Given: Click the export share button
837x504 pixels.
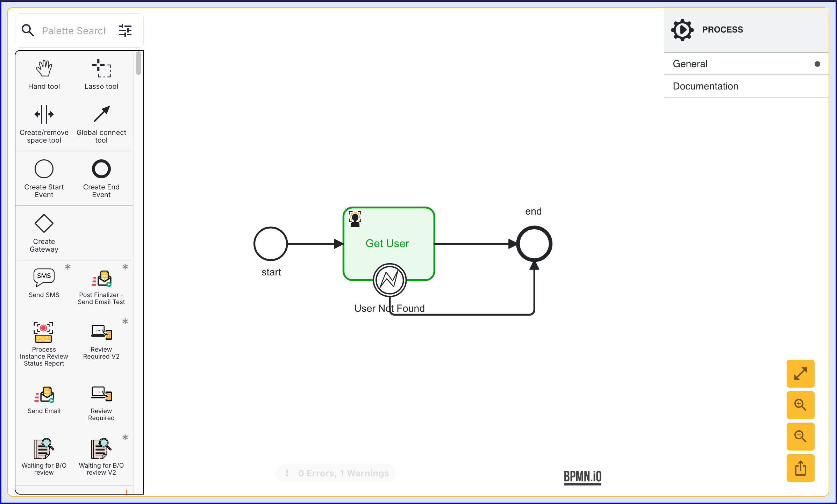Looking at the screenshot, I should [x=800, y=468].
